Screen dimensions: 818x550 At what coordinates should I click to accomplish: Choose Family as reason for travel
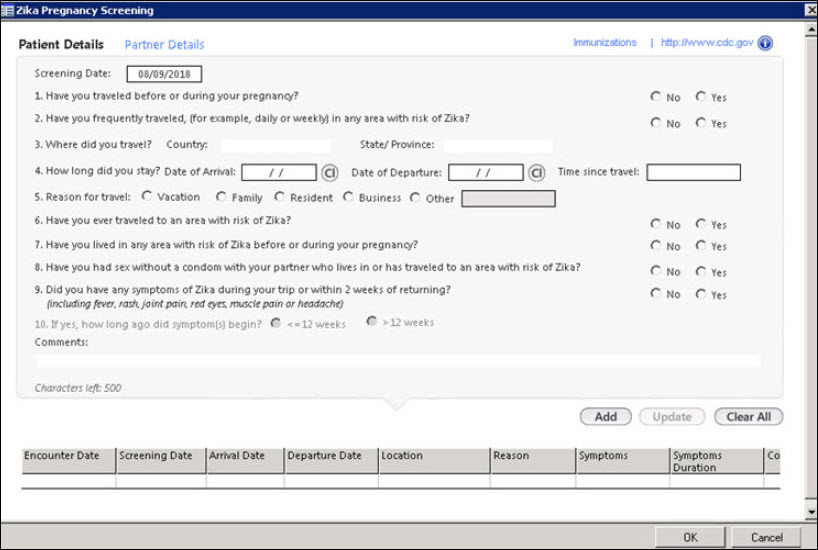[x=221, y=197]
